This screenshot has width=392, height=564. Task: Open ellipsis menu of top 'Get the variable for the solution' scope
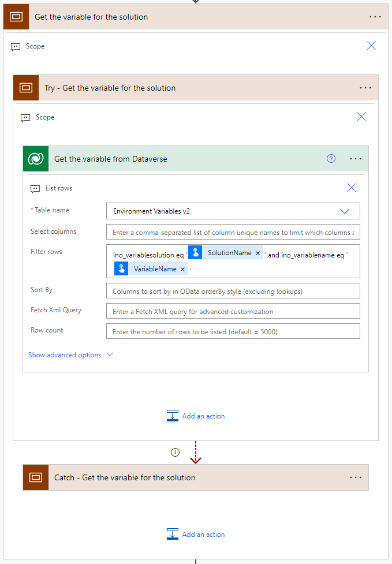point(375,17)
